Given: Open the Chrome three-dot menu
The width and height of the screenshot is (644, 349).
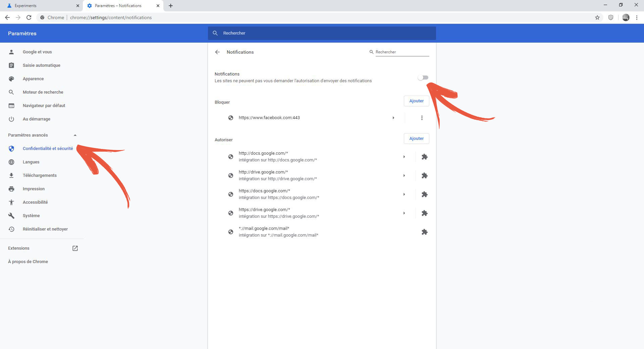Looking at the screenshot, I should 637,17.
